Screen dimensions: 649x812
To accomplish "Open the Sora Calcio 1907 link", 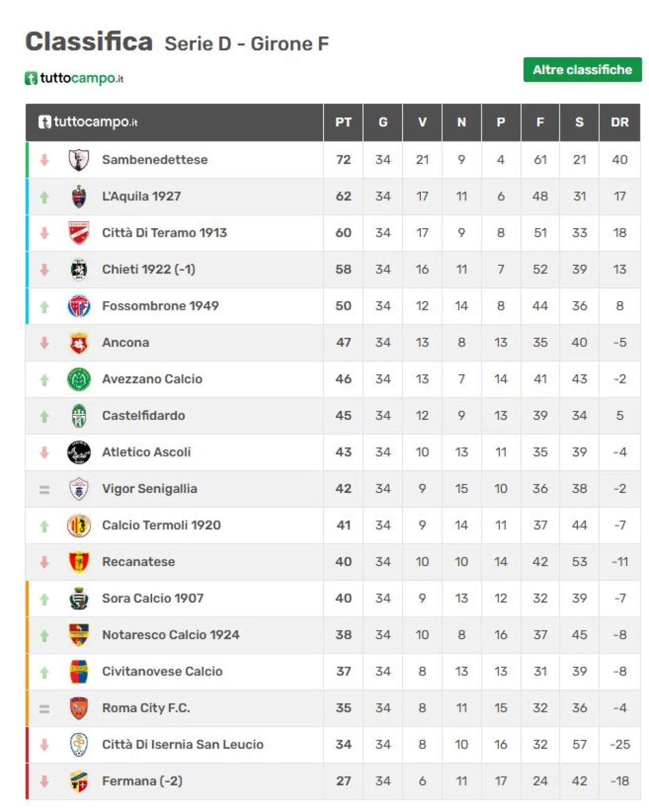I will pyautogui.click(x=153, y=598).
